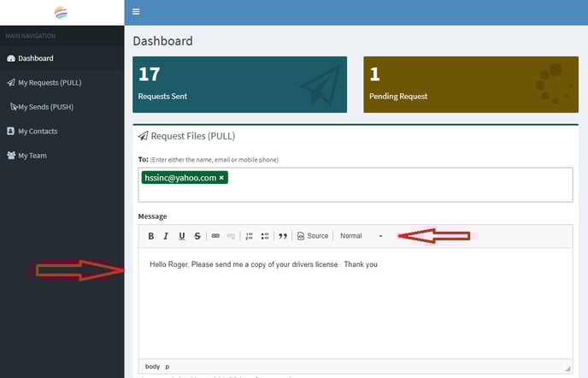Image resolution: width=588 pixels, height=378 pixels.
Task: Navigate to My Contacts
Action: click(x=37, y=132)
